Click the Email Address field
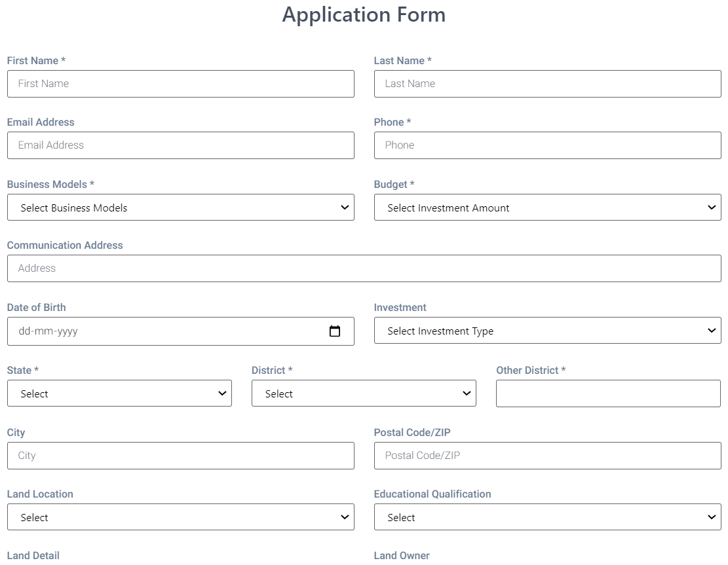The image size is (728, 565). [x=180, y=145]
